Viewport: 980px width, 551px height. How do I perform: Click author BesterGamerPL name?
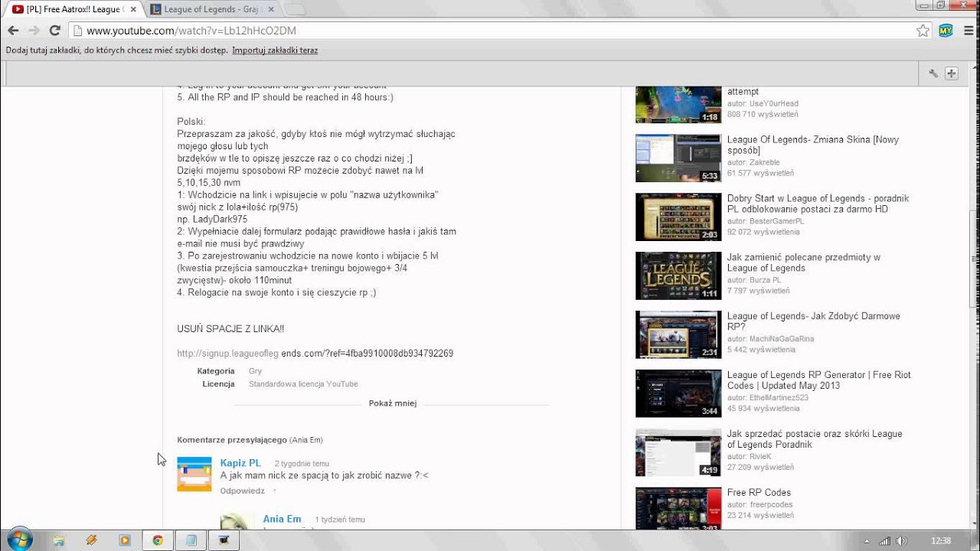tap(776, 221)
